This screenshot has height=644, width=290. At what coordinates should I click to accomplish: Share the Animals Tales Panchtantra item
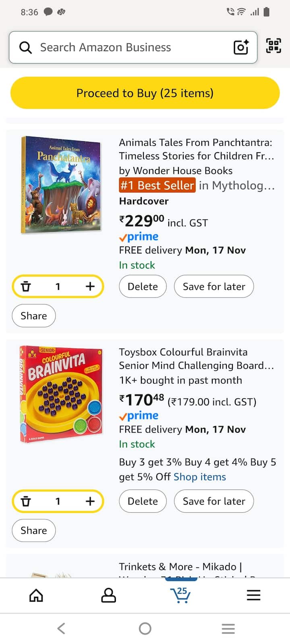pyautogui.click(x=34, y=316)
